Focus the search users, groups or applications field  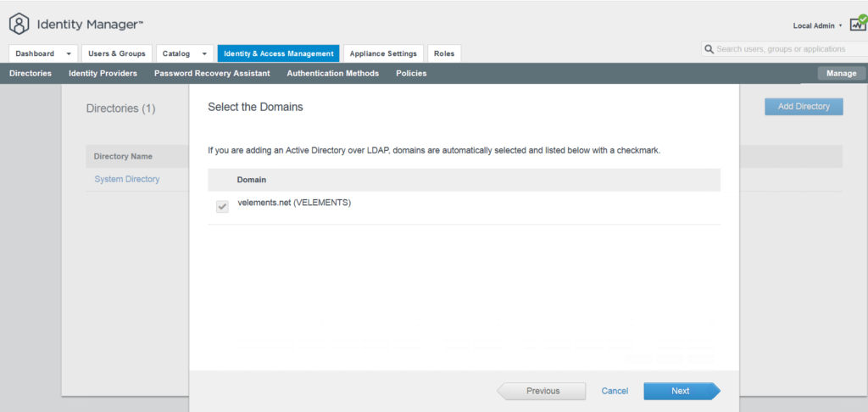pyautogui.click(x=787, y=50)
